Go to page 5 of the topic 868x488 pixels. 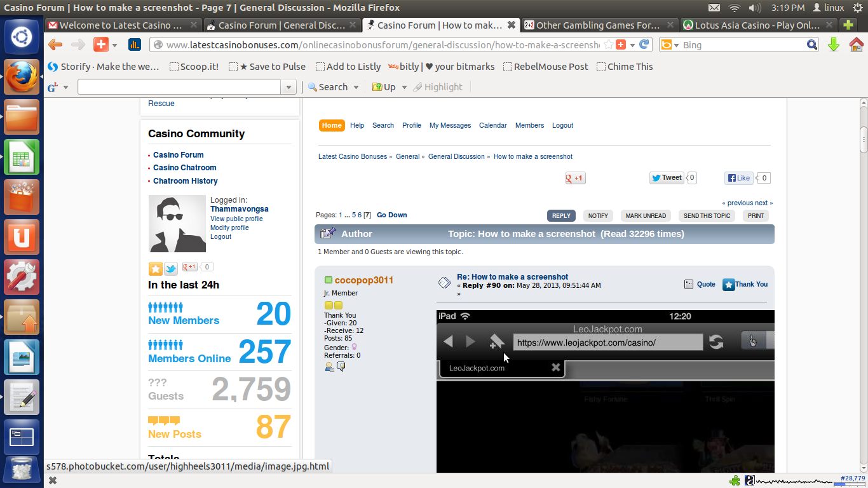coord(354,215)
